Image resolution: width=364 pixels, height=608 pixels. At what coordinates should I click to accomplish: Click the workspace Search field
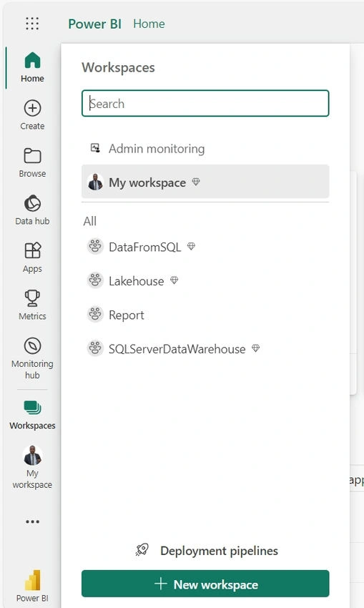coord(205,104)
